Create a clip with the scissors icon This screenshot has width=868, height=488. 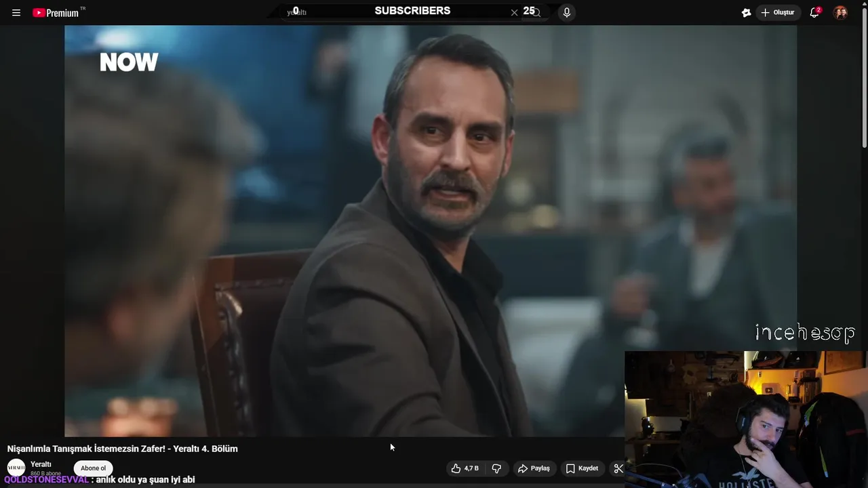618,468
